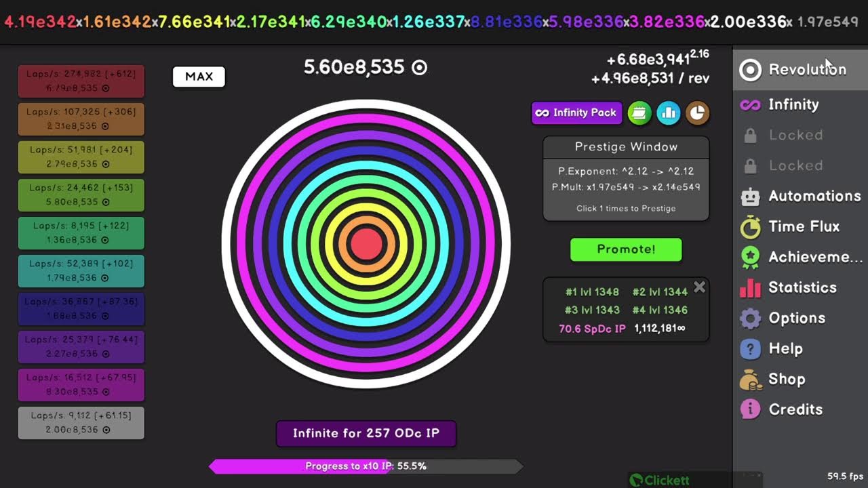Select the Statistics menu label
This screenshot has width=868, height=488.
[802, 288]
